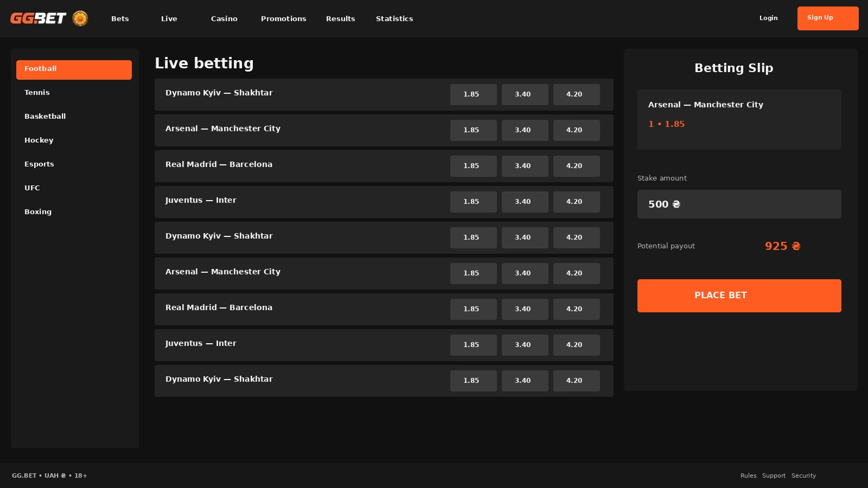The width and height of the screenshot is (868, 488).
Task: Click the Sign Up button
Action: click(x=828, y=18)
